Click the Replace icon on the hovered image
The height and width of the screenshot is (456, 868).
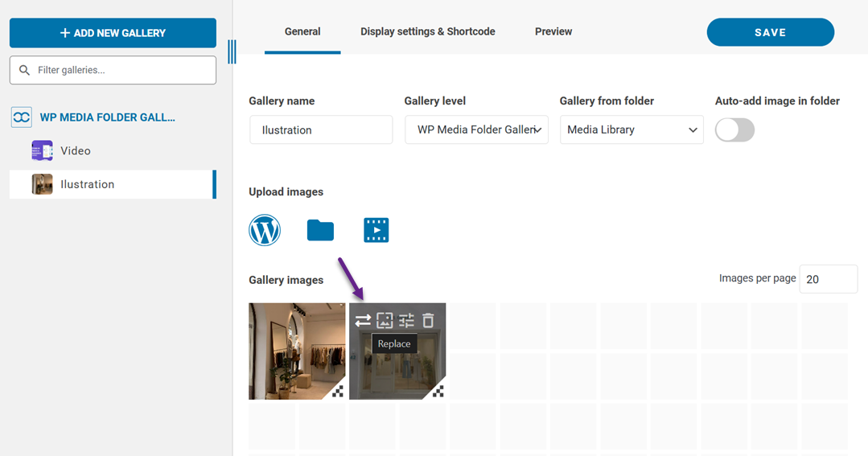(x=363, y=320)
